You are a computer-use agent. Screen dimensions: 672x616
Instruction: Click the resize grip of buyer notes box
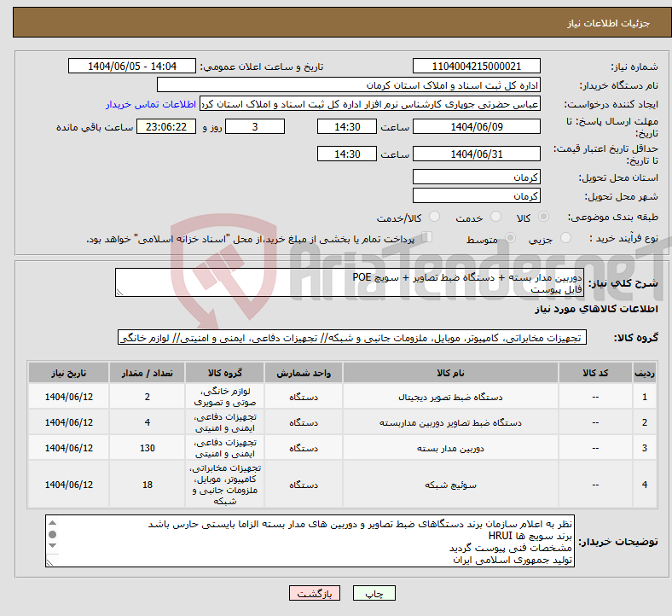[x=49, y=562]
